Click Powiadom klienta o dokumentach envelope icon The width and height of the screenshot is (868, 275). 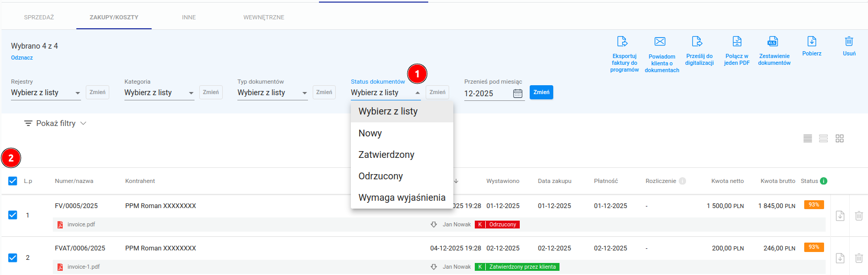point(660,42)
